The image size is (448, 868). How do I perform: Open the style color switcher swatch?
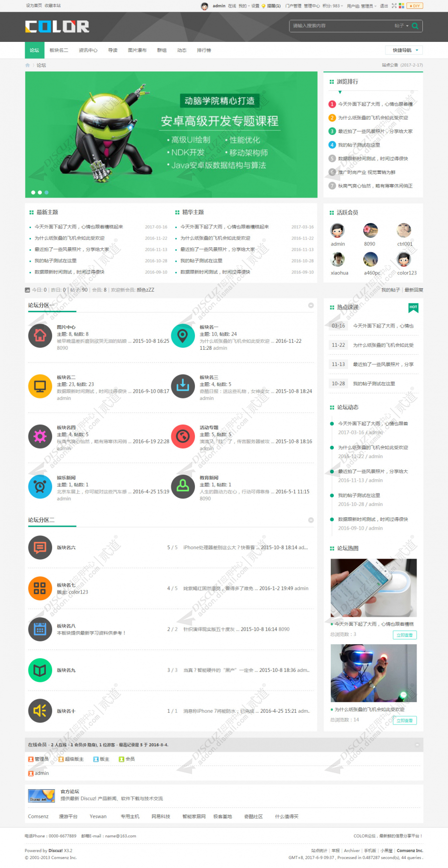(x=401, y=6)
